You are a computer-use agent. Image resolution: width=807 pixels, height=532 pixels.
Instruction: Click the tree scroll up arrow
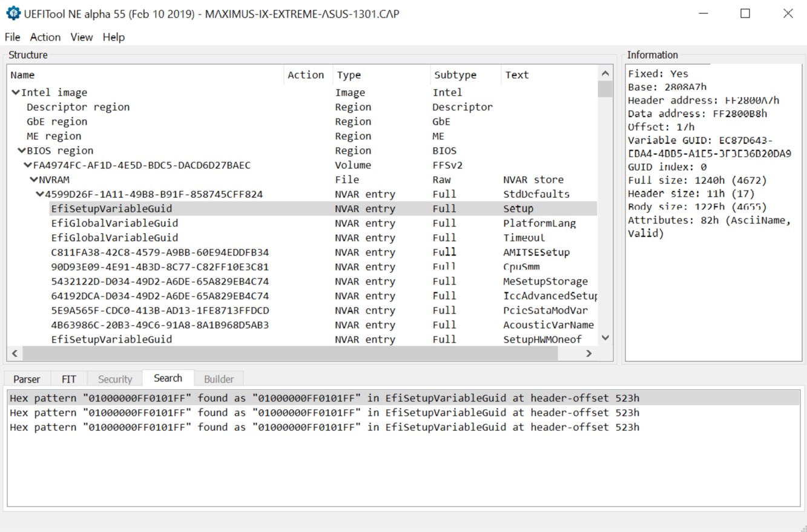tap(605, 73)
